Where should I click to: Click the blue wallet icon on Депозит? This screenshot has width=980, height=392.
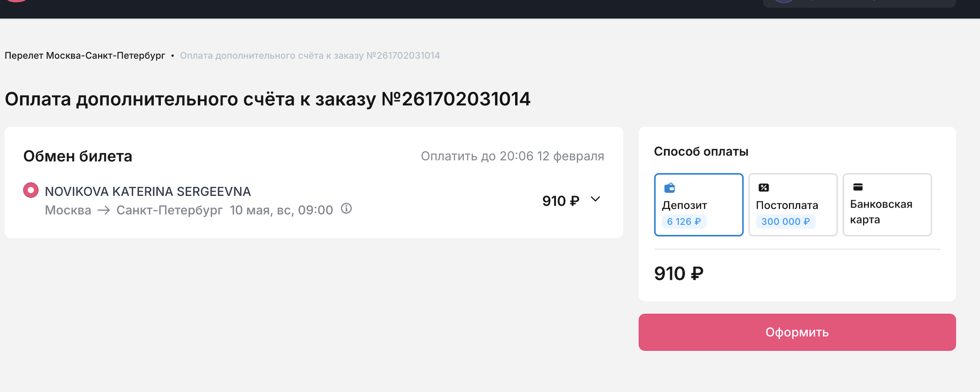669,188
